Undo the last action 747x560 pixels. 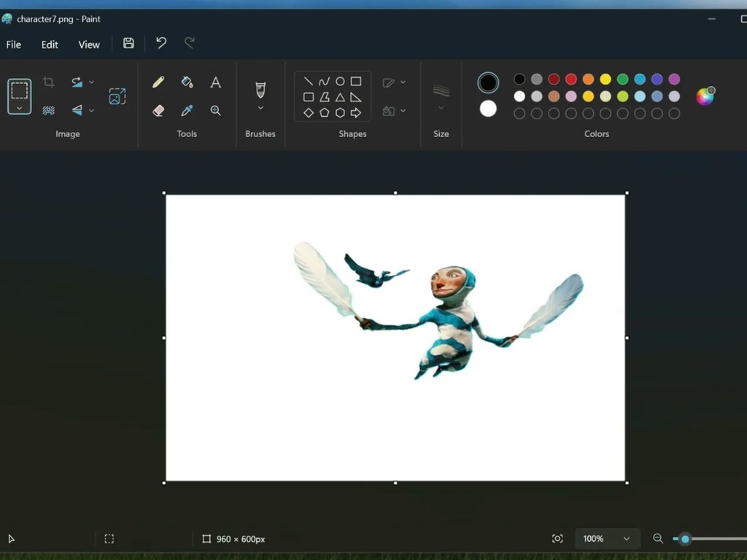[161, 43]
